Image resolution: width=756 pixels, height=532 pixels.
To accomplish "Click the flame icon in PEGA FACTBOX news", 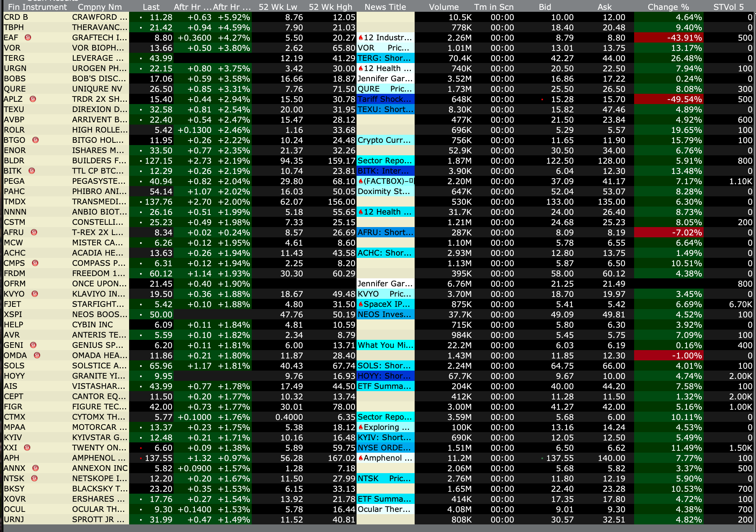I will tap(360, 182).
